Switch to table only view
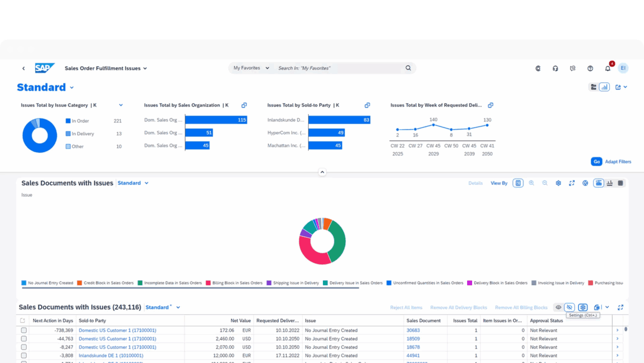The width and height of the screenshot is (644, 363). coord(620,183)
